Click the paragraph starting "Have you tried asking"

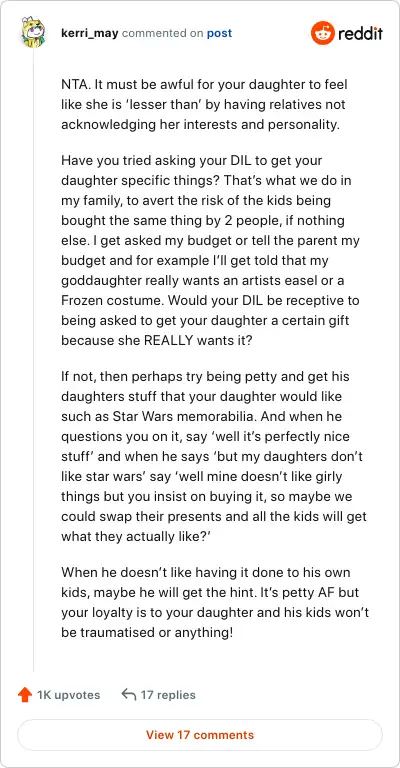tap(211, 250)
